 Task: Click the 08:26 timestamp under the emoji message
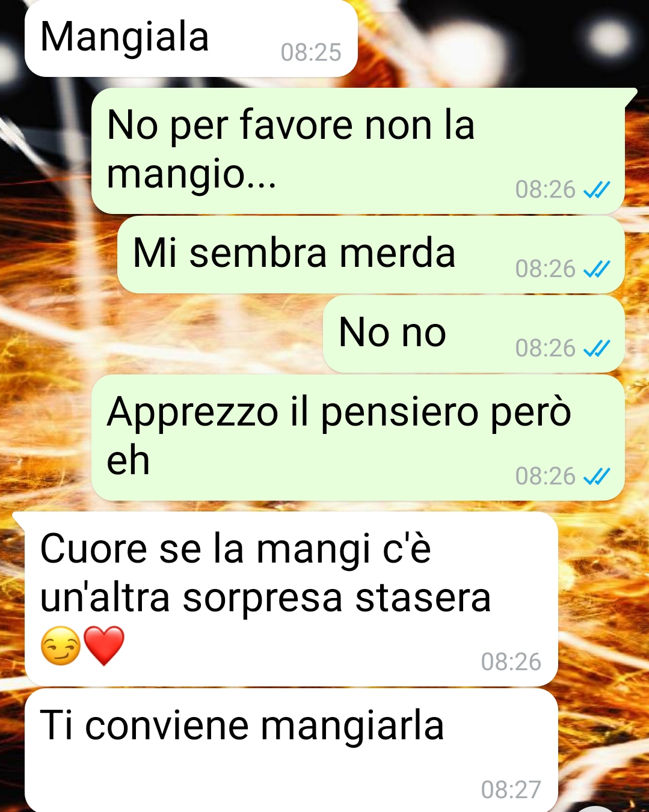pyautogui.click(x=511, y=662)
